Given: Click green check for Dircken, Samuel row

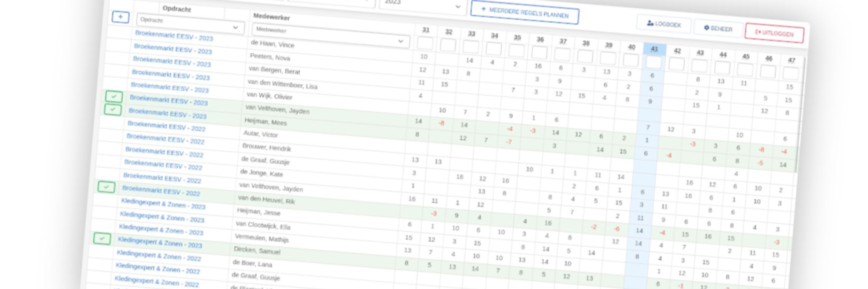Looking at the screenshot, I should [x=102, y=238].
